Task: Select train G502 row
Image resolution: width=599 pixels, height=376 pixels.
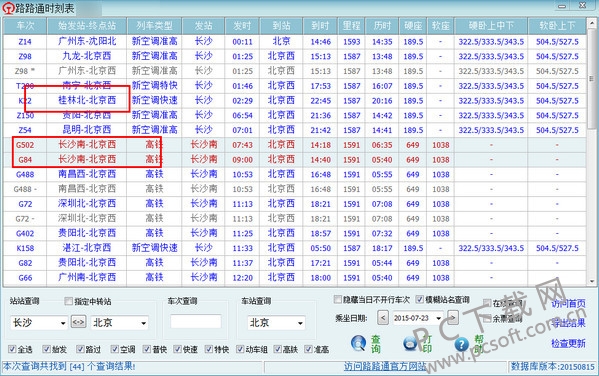Action: point(294,145)
